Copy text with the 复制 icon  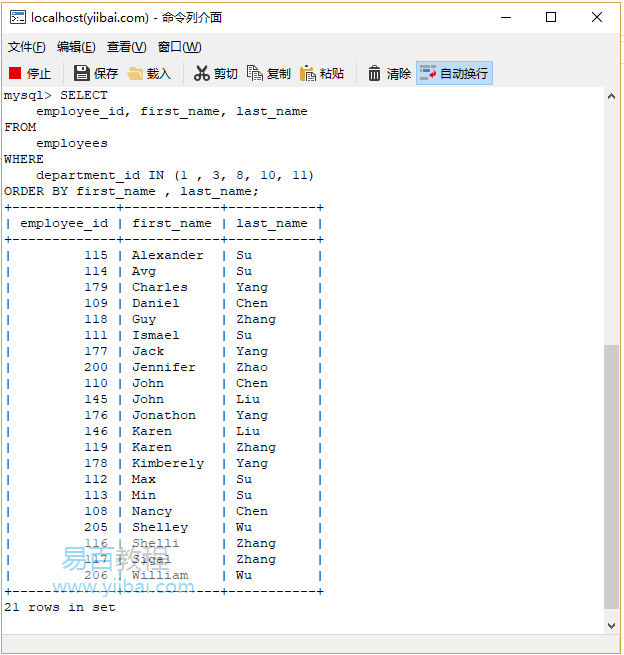(x=255, y=73)
